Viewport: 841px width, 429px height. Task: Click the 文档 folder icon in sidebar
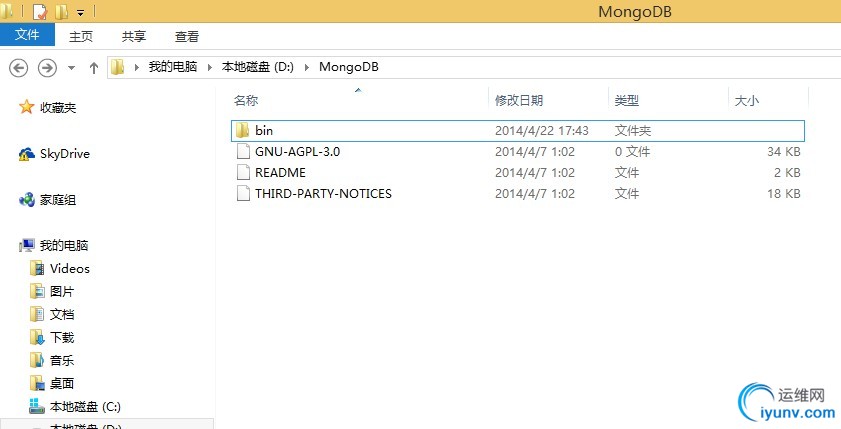tap(37, 314)
